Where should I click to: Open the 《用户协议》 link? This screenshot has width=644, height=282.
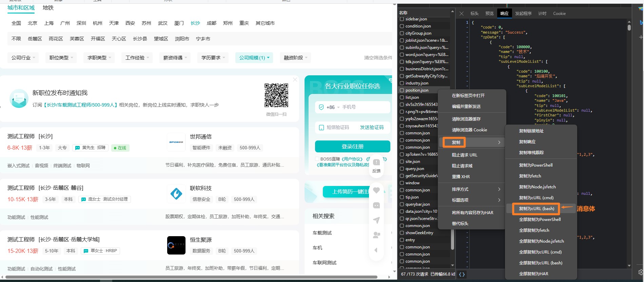tap(352, 159)
